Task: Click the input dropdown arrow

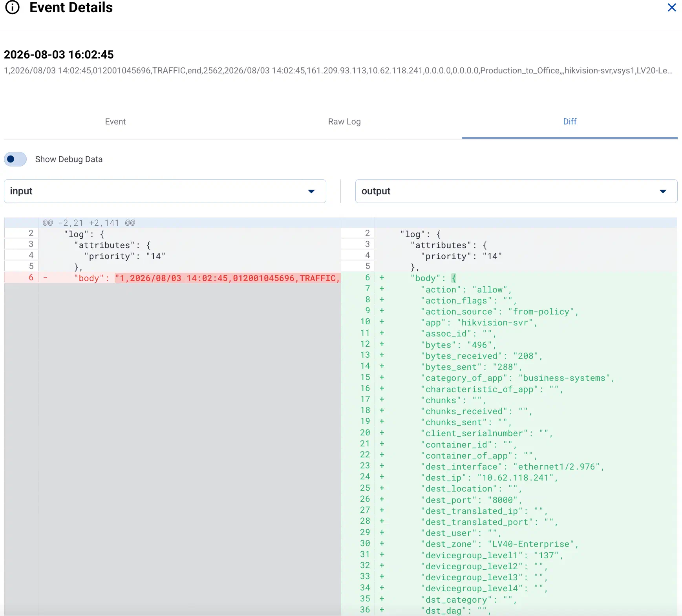Action: pyautogui.click(x=311, y=191)
